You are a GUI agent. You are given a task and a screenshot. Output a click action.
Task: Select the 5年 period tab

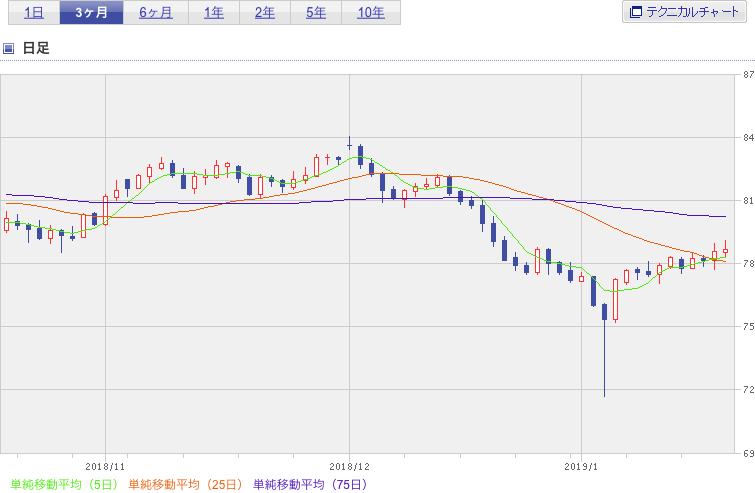(316, 12)
